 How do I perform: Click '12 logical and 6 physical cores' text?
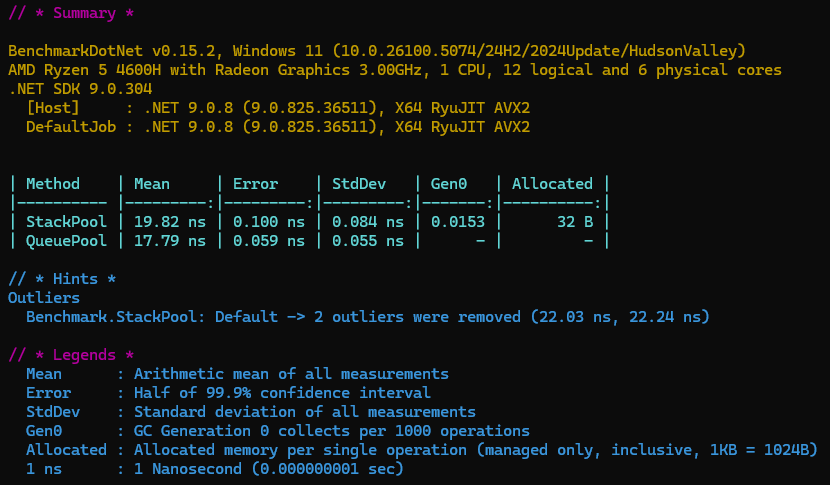[642, 70]
